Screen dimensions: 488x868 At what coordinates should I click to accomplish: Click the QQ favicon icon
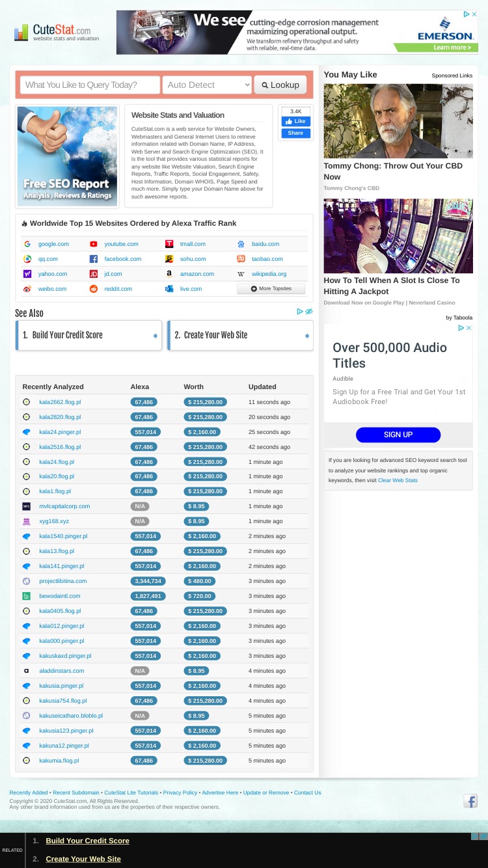click(27, 259)
